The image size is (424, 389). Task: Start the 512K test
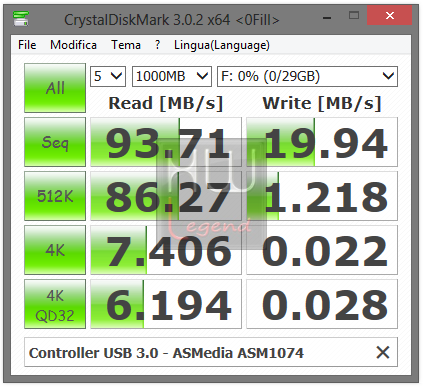tap(55, 196)
